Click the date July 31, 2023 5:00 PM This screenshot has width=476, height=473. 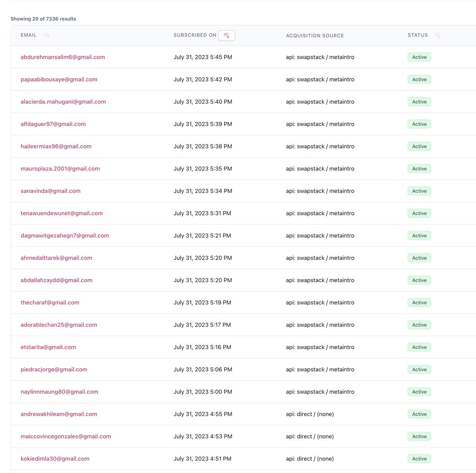click(203, 392)
